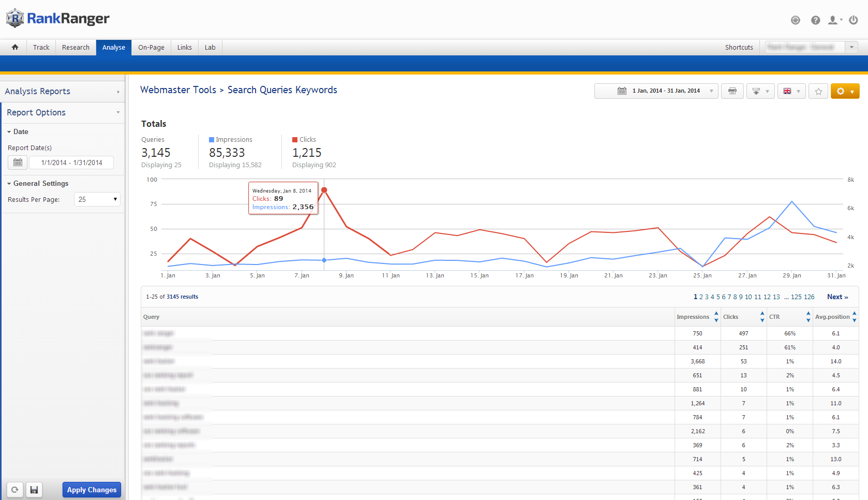868x500 pixels.
Task: Print the report using printer icon
Action: [x=732, y=91]
